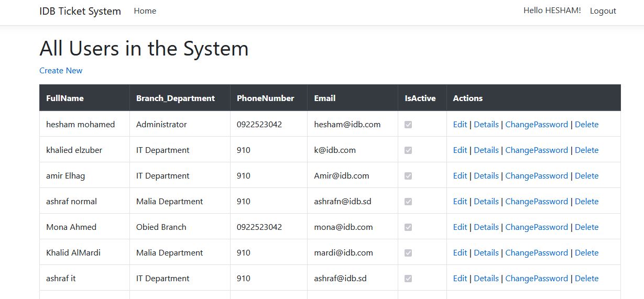Toggle IsActive checkbox for hesham mohamed
The width and height of the screenshot is (644, 299).
pyautogui.click(x=408, y=125)
